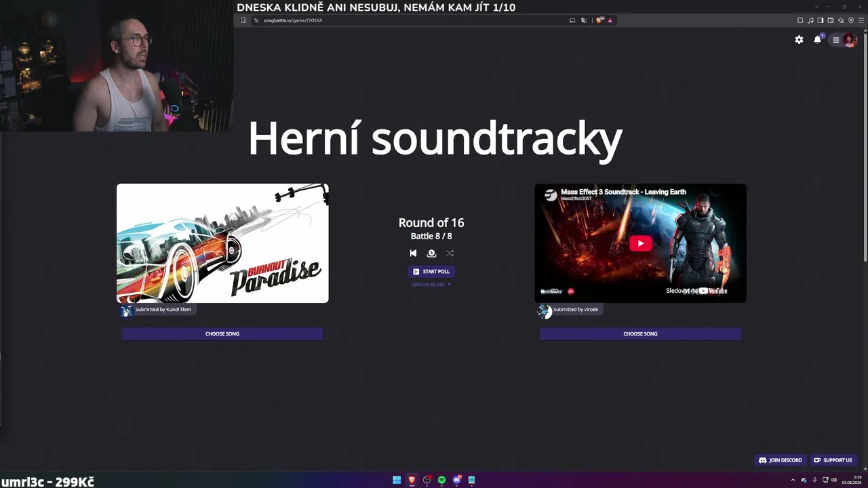Open Discord from the taskbar

click(456, 480)
